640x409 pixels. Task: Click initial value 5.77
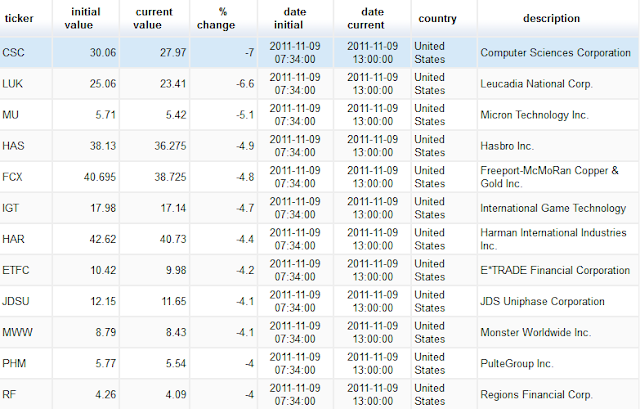[106, 363]
